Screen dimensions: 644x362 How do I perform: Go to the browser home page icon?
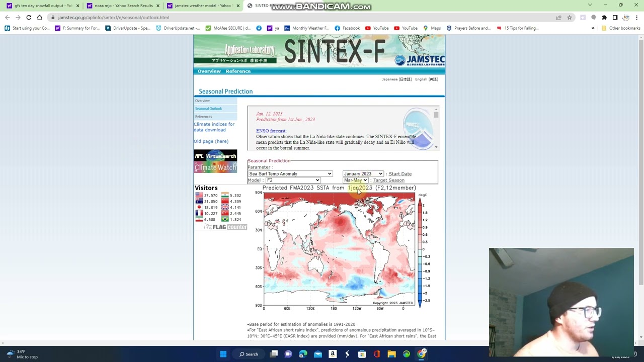pyautogui.click(x=39, y=18)
